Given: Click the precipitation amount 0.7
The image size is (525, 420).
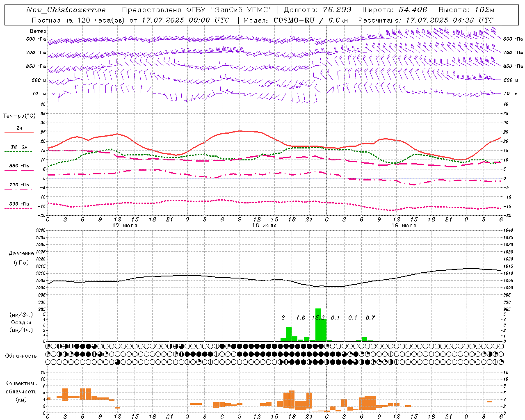Looking at the screenshot, I should [x=370, y=317].
